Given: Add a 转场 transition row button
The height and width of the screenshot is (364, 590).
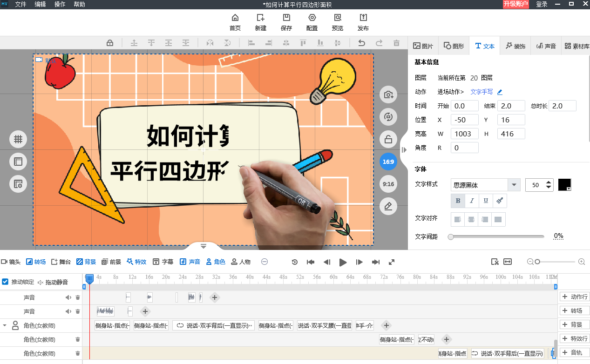Looking at the screenshot, I should [x=575, y=310].
